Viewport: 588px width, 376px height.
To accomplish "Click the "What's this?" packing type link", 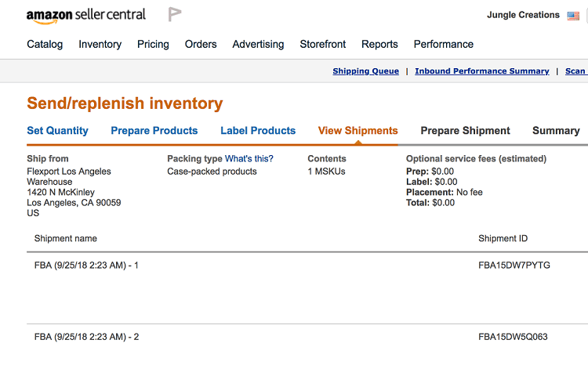I will point(249,159).
